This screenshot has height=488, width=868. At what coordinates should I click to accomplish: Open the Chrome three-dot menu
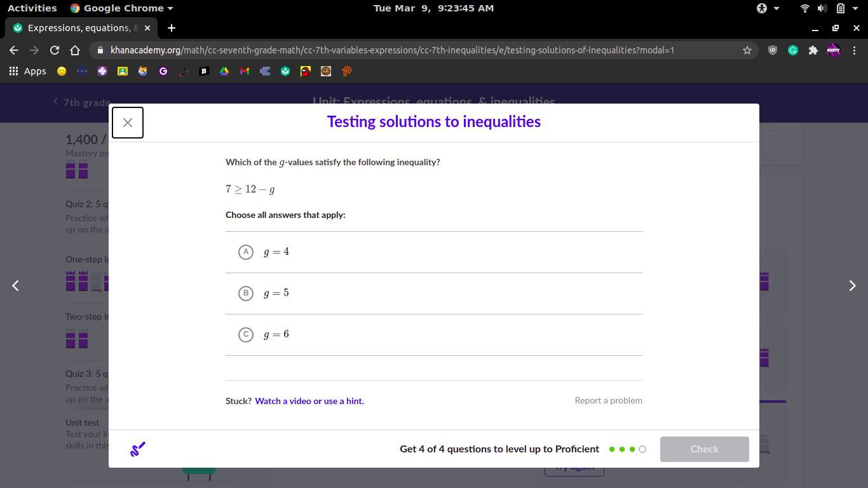pos(854,50)
